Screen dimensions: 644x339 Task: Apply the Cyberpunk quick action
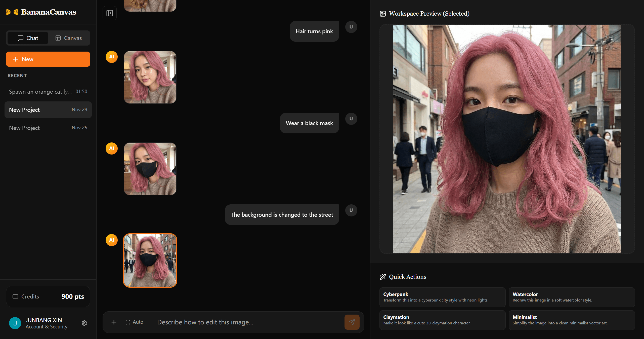(x=442, y=297)
